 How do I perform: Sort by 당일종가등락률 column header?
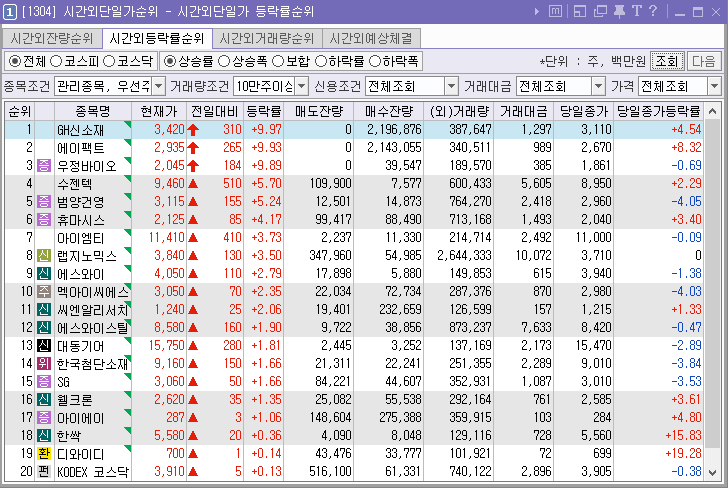658,111
